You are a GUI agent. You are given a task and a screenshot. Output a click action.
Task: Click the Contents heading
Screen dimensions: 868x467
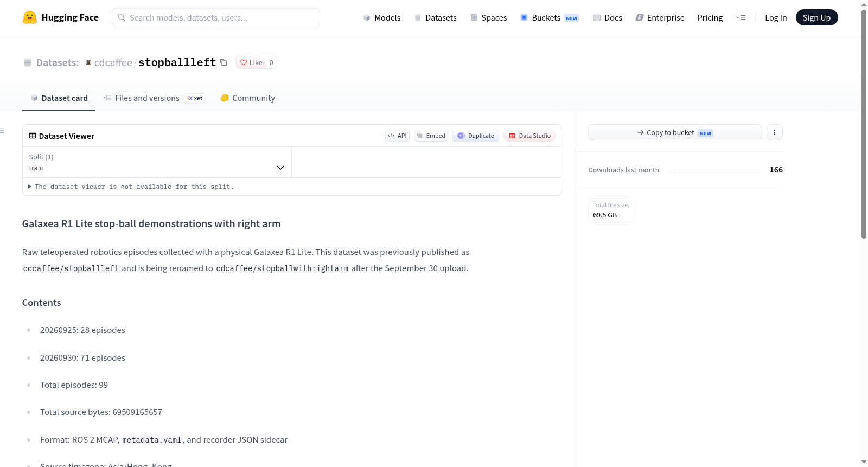pyautogui.click(x=41, y=303)
